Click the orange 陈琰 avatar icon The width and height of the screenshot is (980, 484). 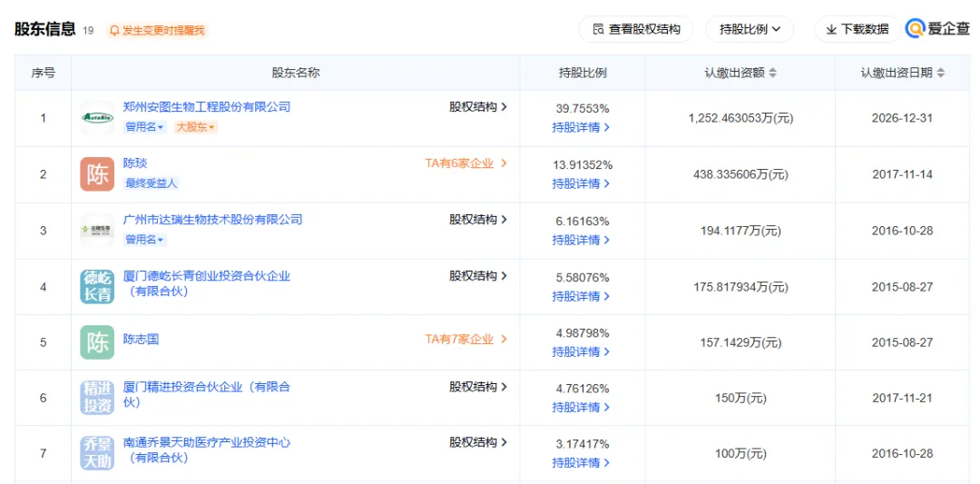pyautogui.click(x=97, y=173)
